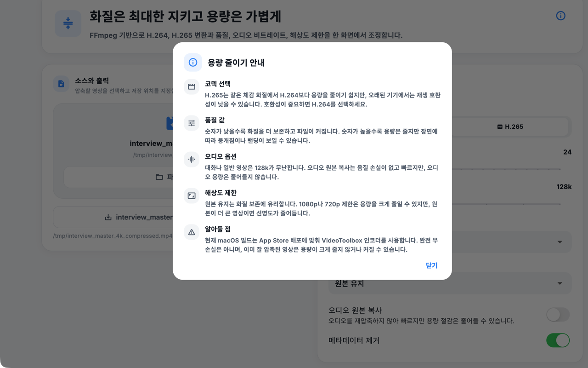Adjust the audio bitrate slider showing 128k
This screenshot has height=368, width=588.
tap(505, 204)
